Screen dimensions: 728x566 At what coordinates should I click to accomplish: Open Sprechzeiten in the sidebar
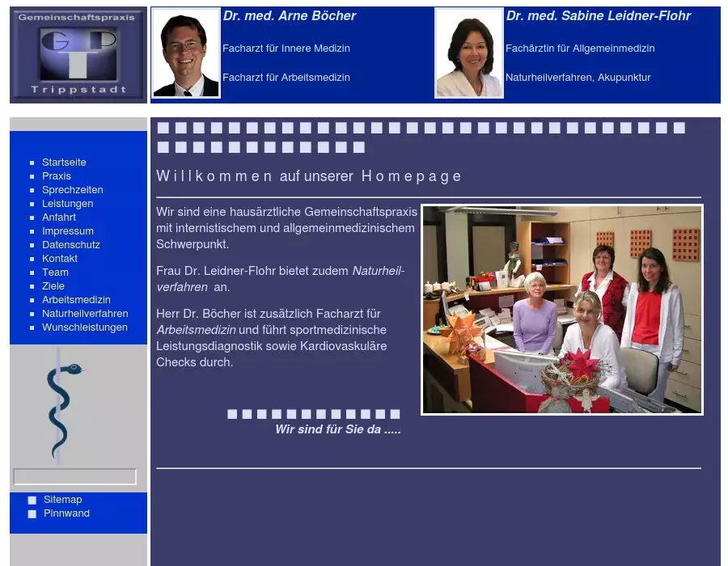pos(73,190)
